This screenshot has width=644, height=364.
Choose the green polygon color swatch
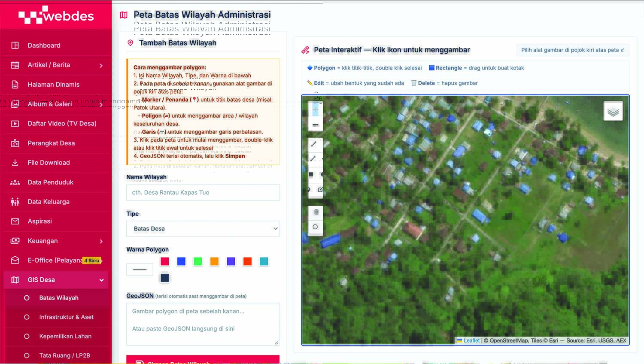[198, 261]
